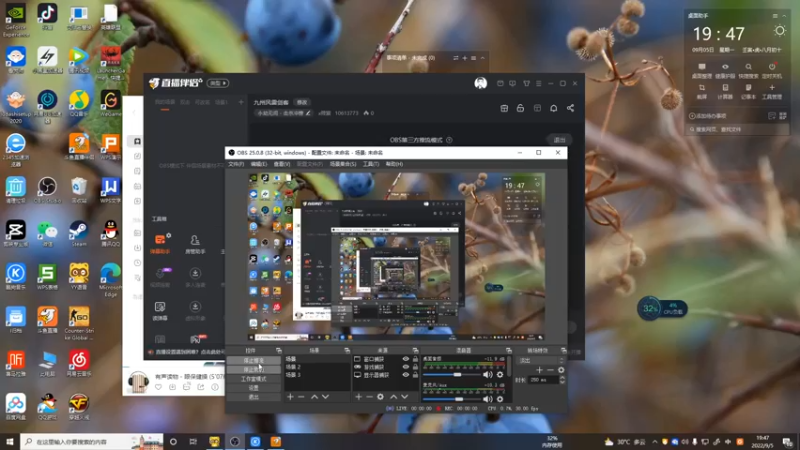Click Windows taskbar search box
This screenshot has height=450, width=800.
(x=92, y=442)
